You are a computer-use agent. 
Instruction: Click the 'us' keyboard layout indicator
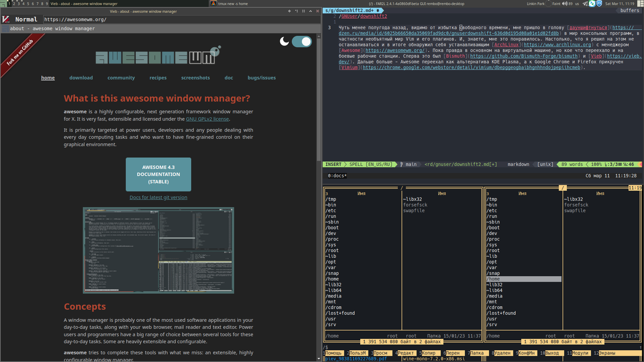[x=577, y=3]
